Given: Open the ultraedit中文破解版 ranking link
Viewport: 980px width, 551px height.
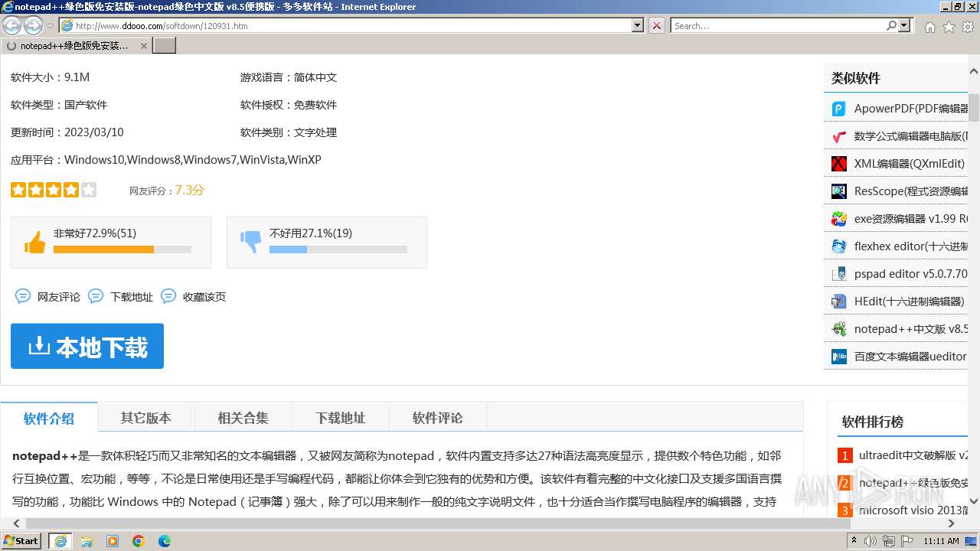Looking at the screenshot, I should tap(914, 455).
